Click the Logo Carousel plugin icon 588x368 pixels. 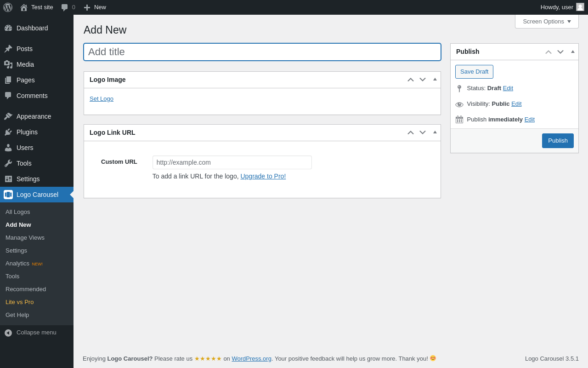(8, 195)
